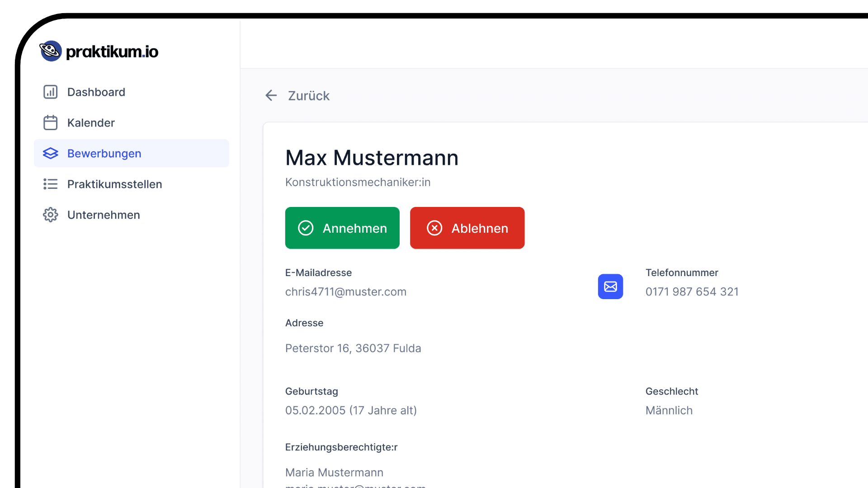Click the Dashboard chart icon
The image size is (868, 488).
pos(50,92)
